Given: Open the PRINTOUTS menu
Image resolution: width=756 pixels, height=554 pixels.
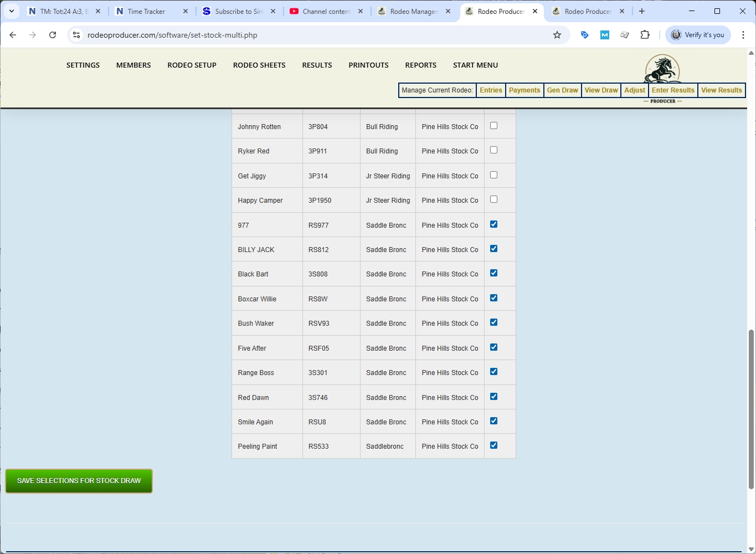Looking at the screenshot, I should 368,65.
